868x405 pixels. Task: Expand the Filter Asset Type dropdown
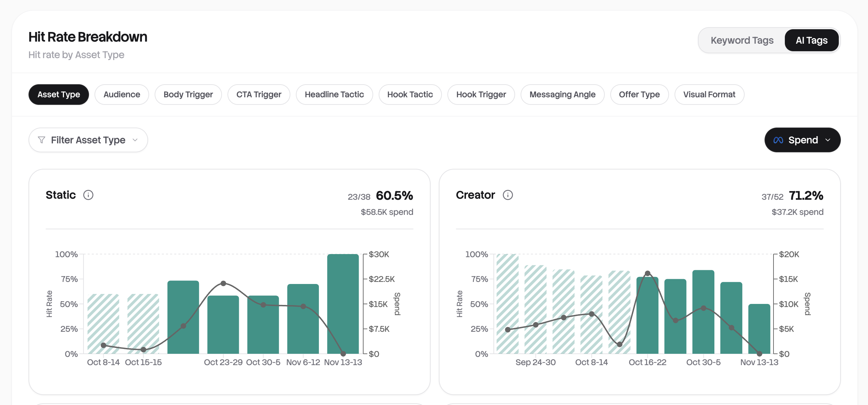coord(88,140)
